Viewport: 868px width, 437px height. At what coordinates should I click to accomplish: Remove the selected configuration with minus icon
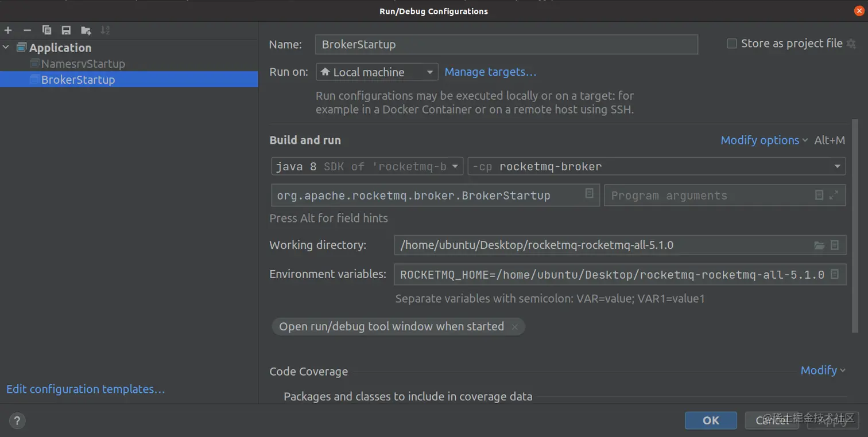click(x=27, y=30)
